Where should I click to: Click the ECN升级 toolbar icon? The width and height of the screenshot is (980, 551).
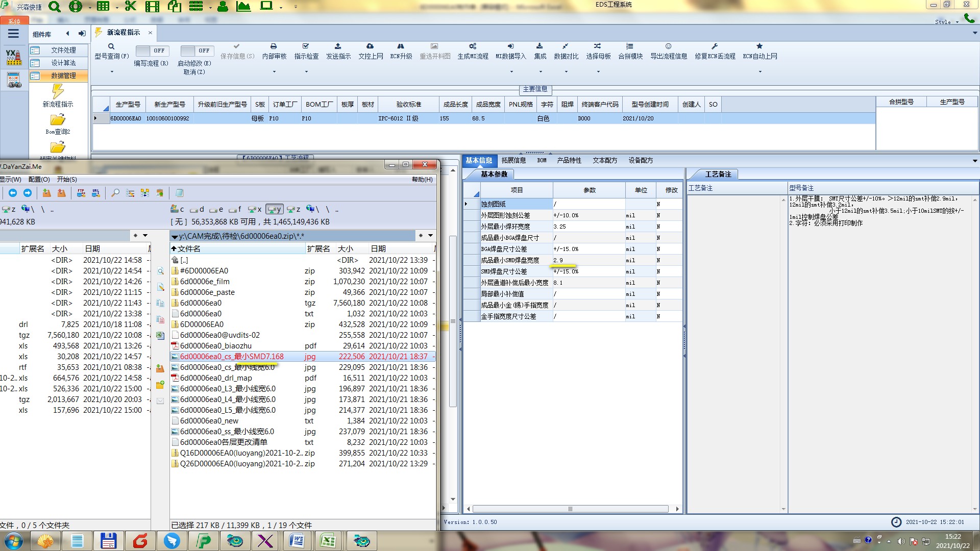click(x=401, y=46)
